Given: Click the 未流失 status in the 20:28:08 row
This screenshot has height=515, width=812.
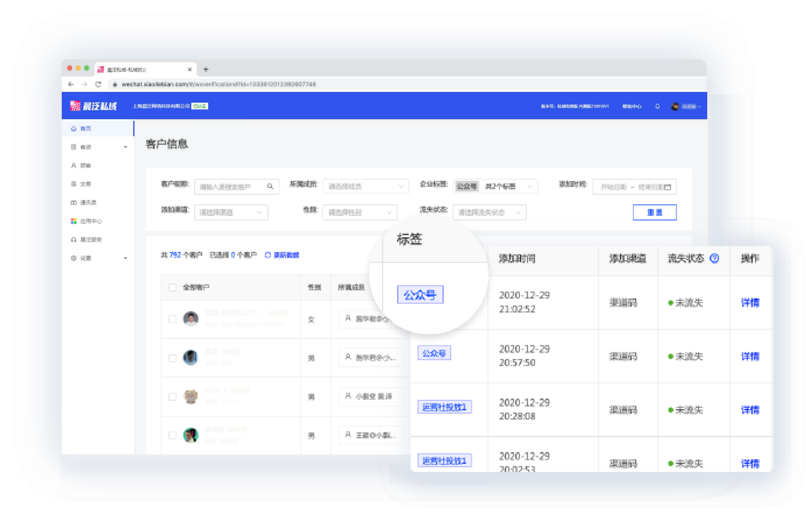Looking at the screenshot, I should pos(685,410).
